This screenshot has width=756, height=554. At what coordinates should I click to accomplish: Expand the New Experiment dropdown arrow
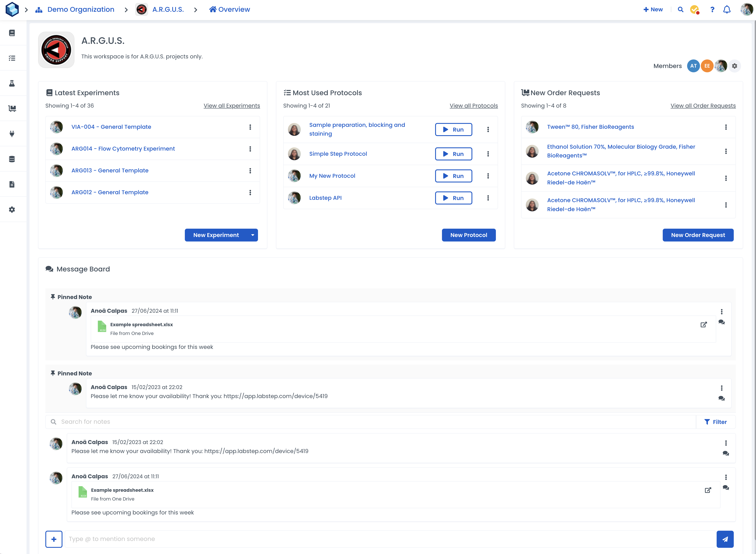pyautogui.click(x=253, y=235)
